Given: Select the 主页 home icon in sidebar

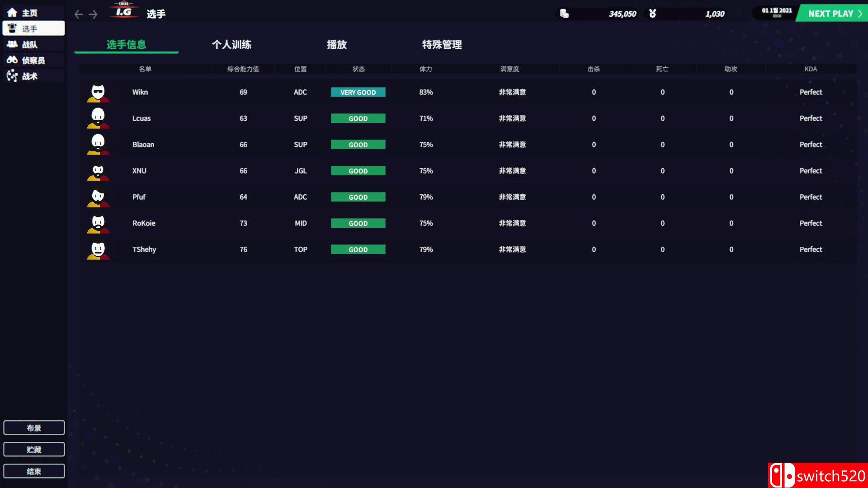Looking at the screenshot, I should pyautogui.click(x=12, y=12).
